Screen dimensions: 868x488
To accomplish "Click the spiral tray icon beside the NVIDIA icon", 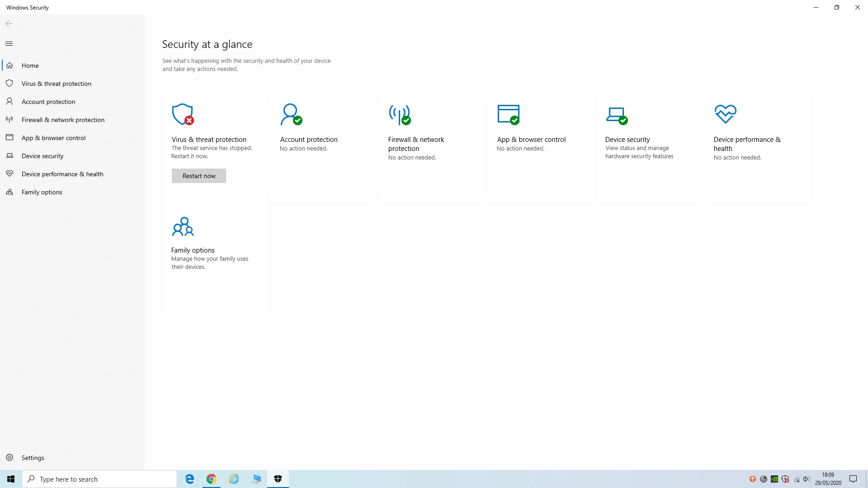I will click(x=764, y=479).
